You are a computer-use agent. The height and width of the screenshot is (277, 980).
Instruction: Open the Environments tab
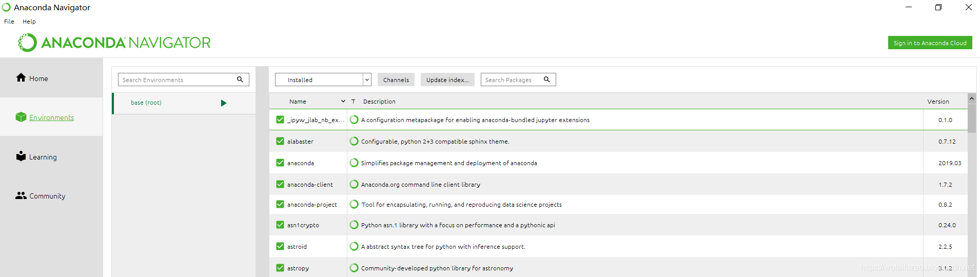pyautogui.click(x=51, y=117)
